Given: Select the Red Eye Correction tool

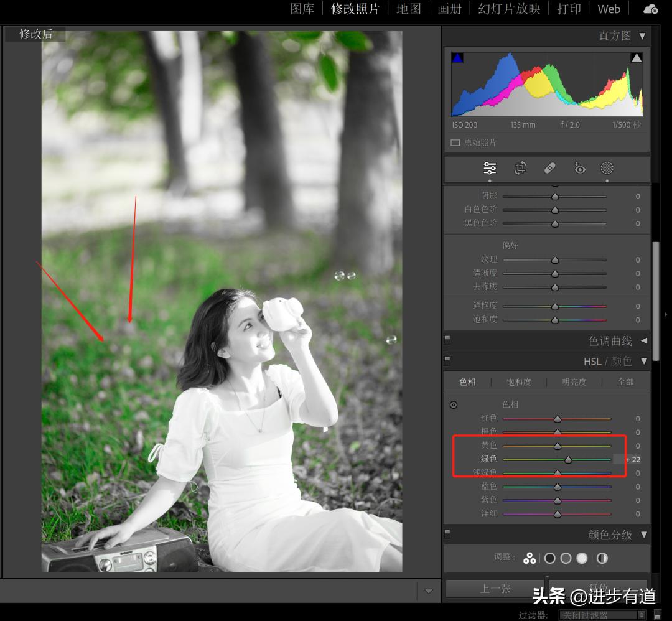Looking at the screenshot, I should 579,168.
